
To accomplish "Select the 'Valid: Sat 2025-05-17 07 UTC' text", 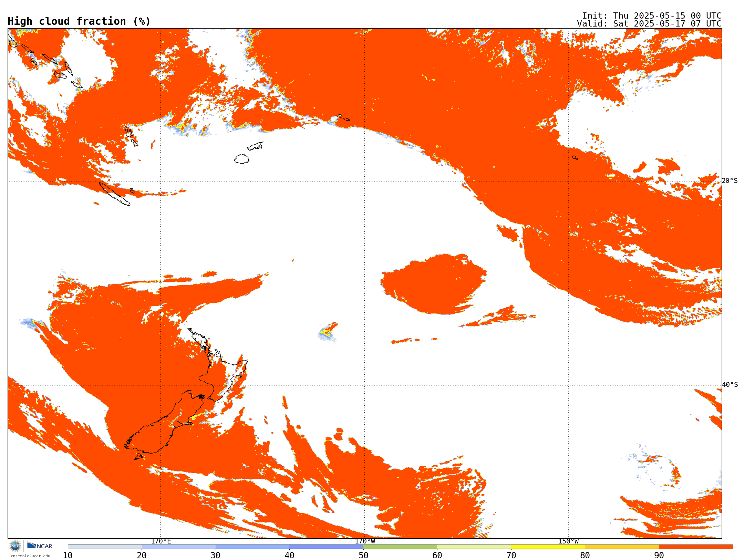I will click(x=649, y=24).
